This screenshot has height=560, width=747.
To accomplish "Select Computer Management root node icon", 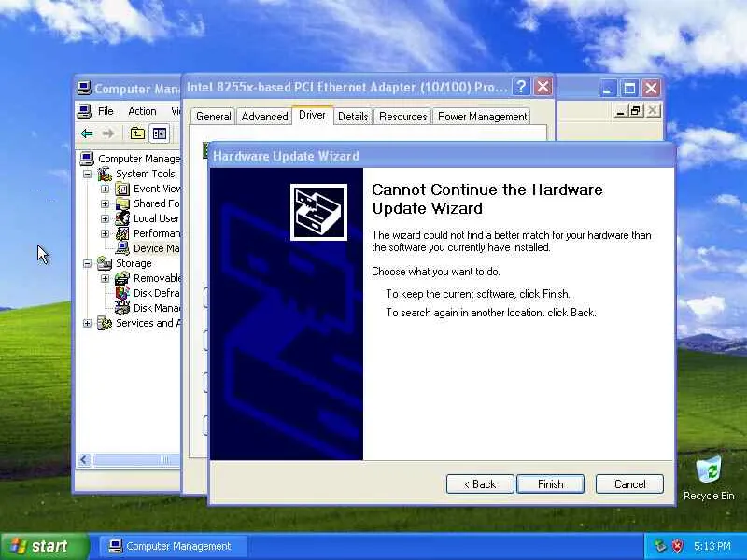I will coord(87,158).
